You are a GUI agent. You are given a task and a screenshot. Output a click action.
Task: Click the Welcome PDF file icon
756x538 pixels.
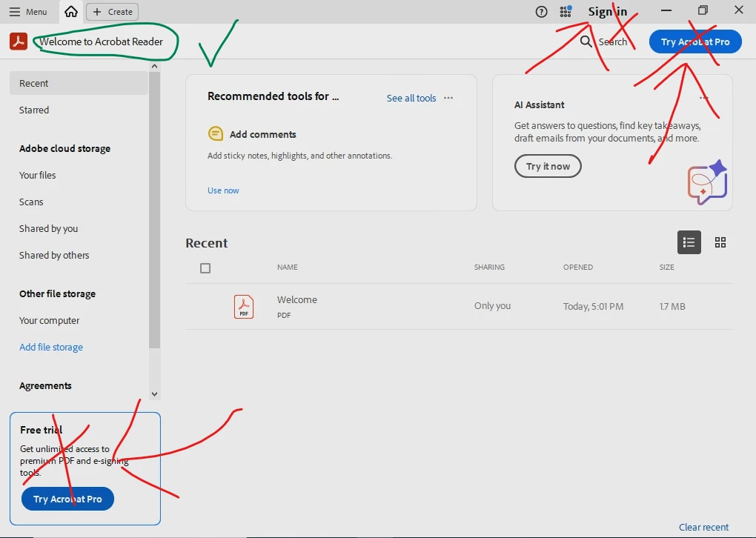244,307
